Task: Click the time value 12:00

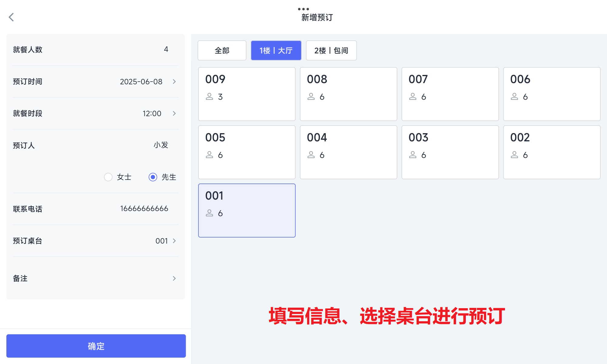Action: 152,113
